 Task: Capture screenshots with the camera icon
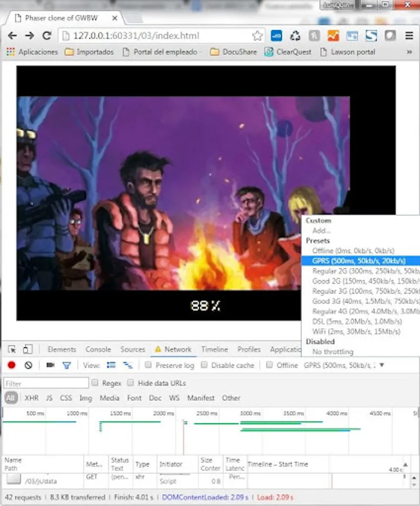point(51,365)
